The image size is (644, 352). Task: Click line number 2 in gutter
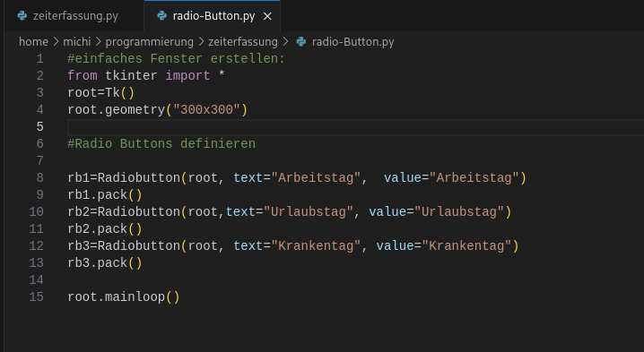point(39,76)
